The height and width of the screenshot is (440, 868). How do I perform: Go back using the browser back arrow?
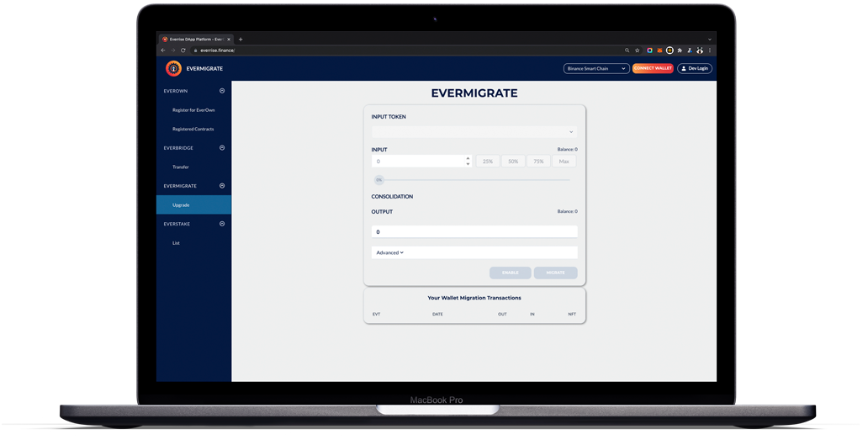point(163,50)
